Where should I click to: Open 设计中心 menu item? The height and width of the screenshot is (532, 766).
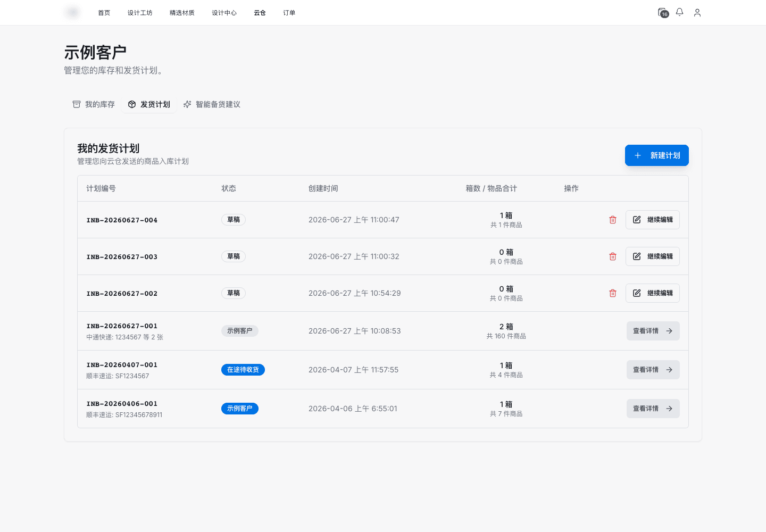pyautogui.click(x=224, y=13)
